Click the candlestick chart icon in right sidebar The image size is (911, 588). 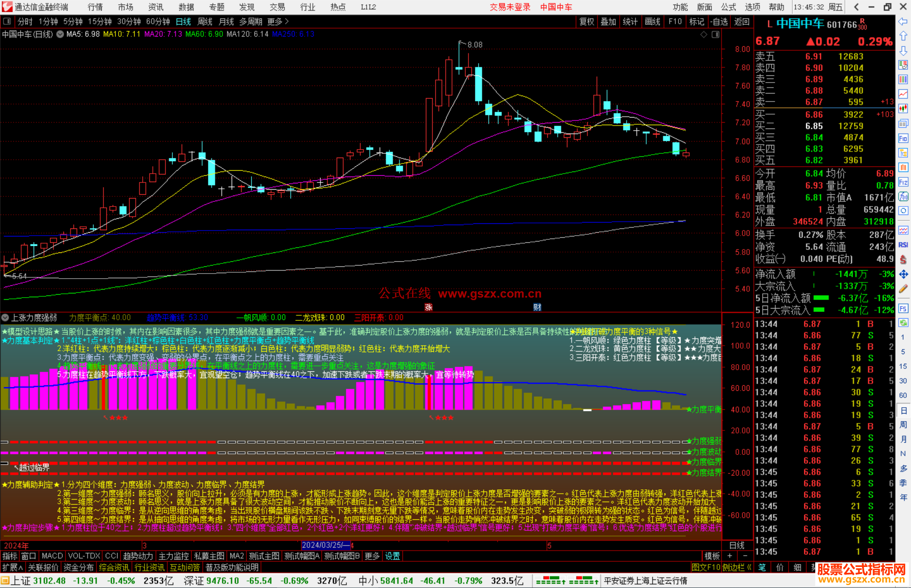pyautogui.click(x=903, y=108)
